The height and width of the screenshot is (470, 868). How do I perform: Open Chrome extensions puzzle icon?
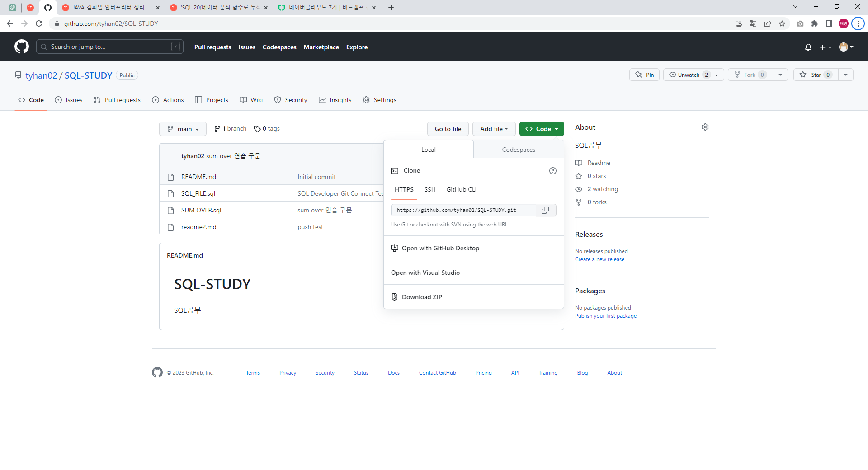815,23
